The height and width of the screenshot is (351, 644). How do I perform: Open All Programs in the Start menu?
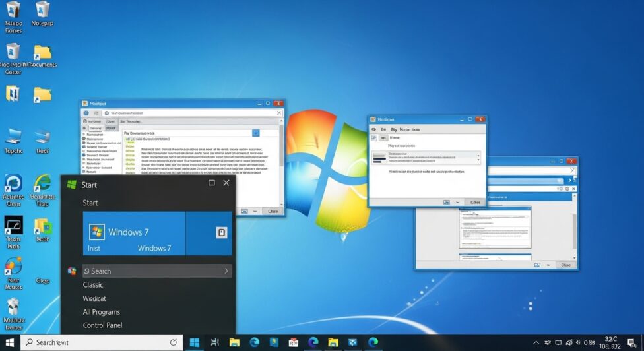(102, 312)
